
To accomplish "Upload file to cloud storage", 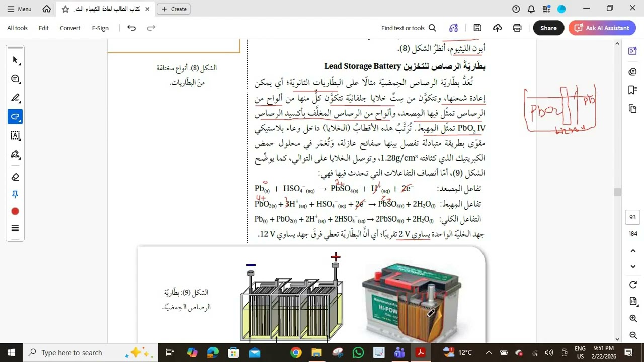I will pyautogui.click(x=497, y=28).
